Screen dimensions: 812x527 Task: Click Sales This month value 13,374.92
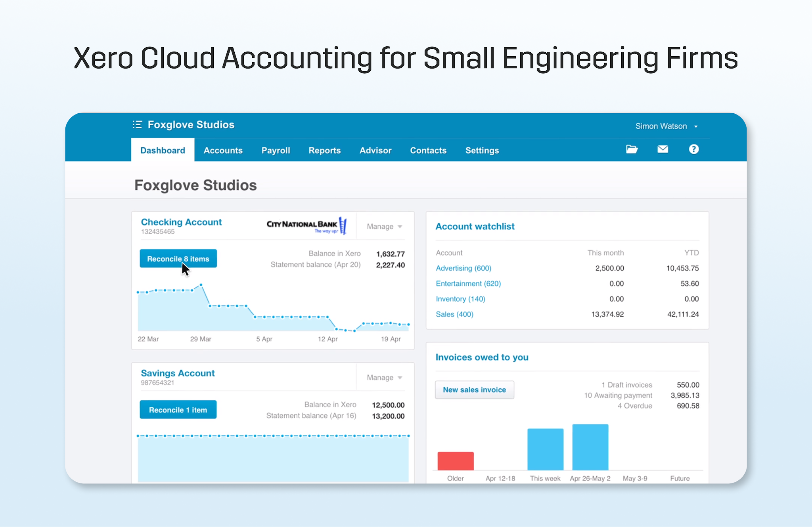tap(607, 315)
